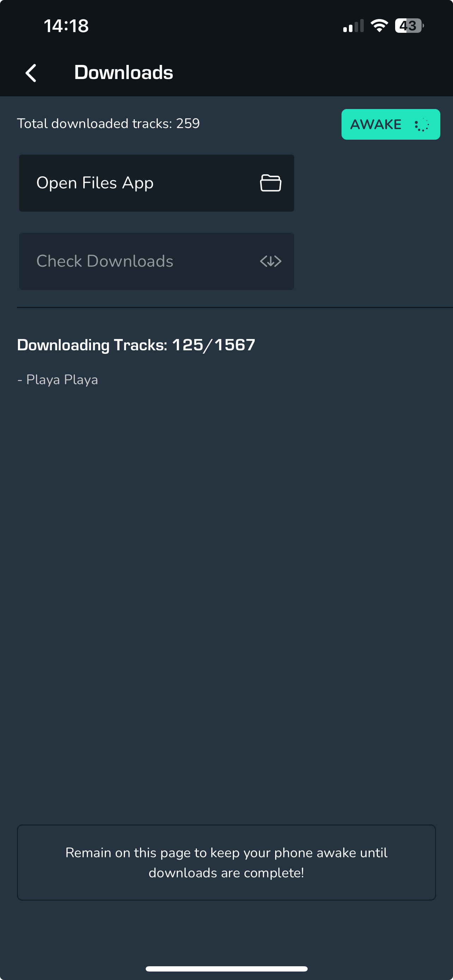Tap the battery indicator in status bar
This screenshot has height=980, width=453.
tap(409, 26)
